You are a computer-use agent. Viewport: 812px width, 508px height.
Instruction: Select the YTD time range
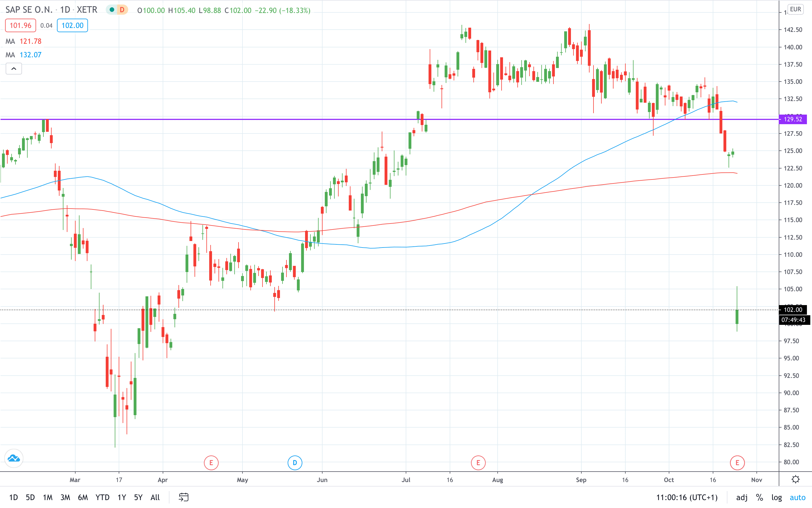102,497
